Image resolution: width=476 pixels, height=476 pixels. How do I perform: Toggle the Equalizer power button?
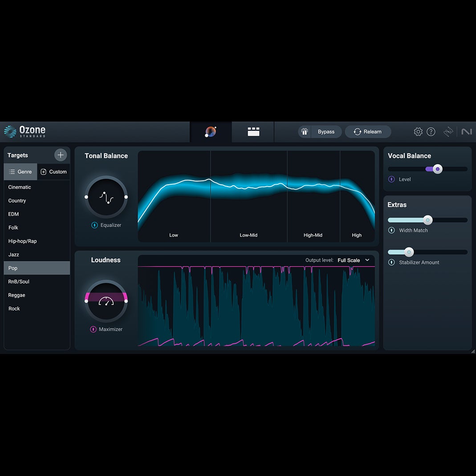click(94, 225)
